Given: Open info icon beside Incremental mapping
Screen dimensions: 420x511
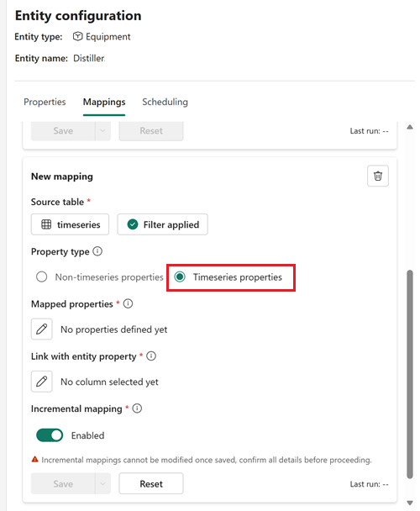Looking at the screenshot, I should 137,408.
